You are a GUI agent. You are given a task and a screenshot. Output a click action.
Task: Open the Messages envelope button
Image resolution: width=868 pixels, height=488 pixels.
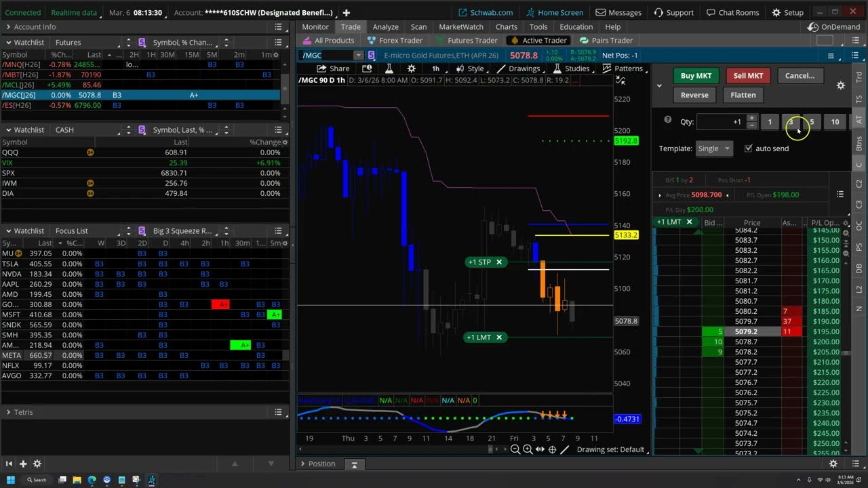[618, 12]
